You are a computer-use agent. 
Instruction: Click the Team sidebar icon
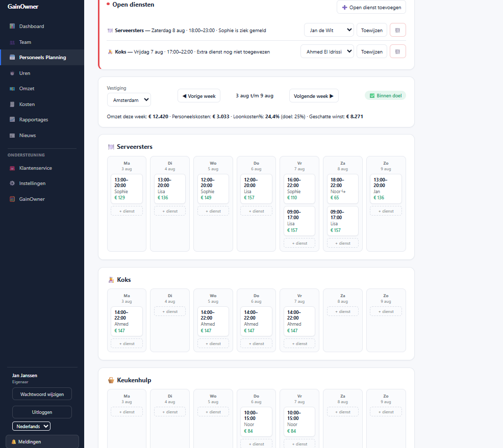pos(12,42)
